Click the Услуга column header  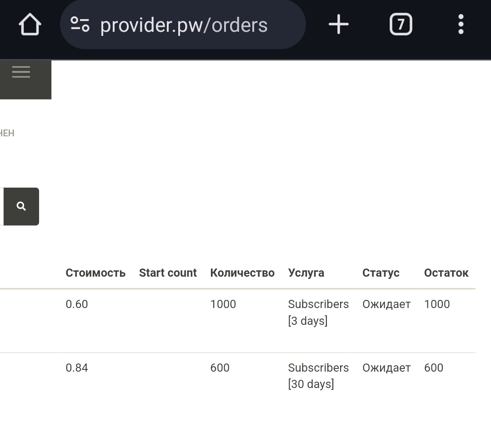pos(306,273)
